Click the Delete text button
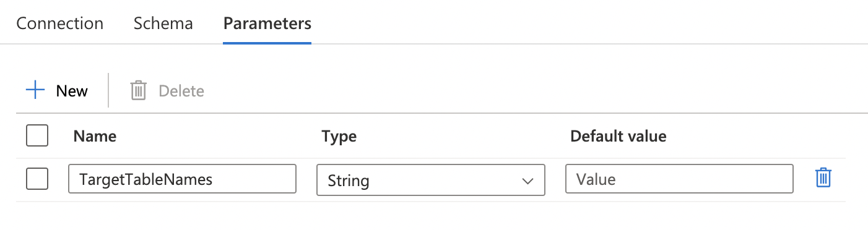This screenshot has height=230, width=868. coord(181,91)
